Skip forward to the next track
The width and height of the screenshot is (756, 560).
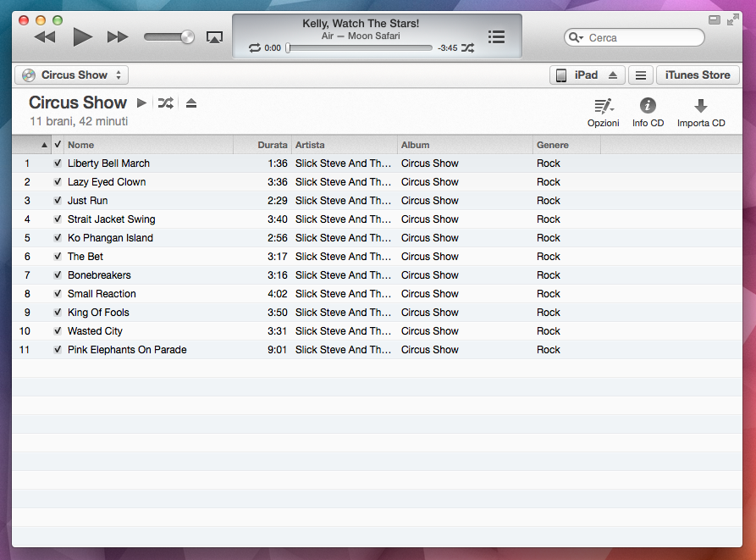(x=118, y=37)
